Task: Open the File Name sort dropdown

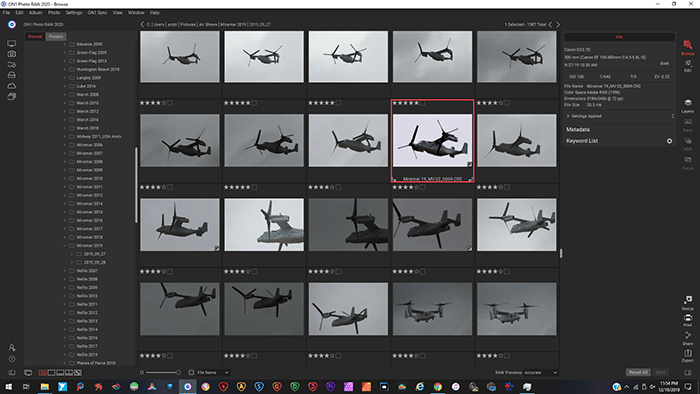Action: tap(213, 373)
